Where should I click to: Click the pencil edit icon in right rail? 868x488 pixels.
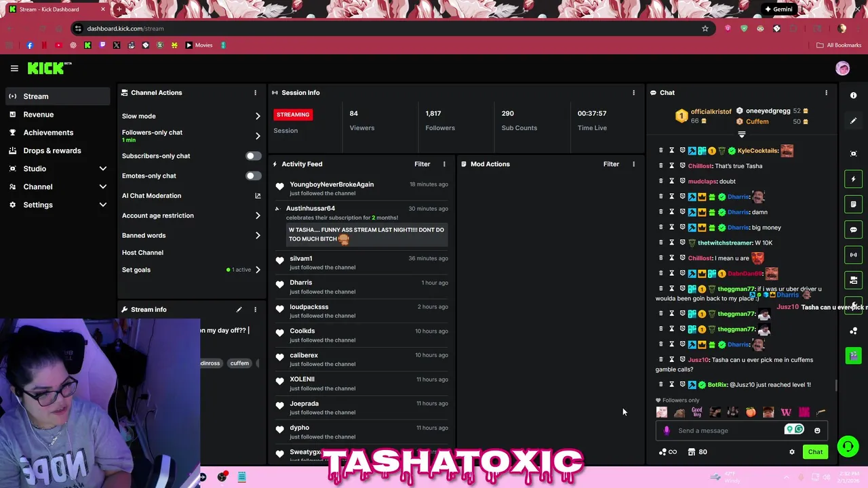[x=853, y=121]
